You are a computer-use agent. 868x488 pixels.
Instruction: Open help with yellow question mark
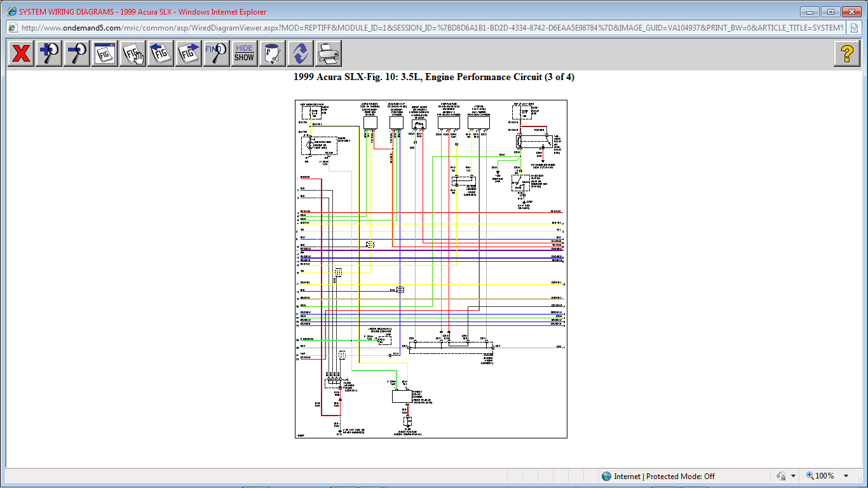pos(846,53)
